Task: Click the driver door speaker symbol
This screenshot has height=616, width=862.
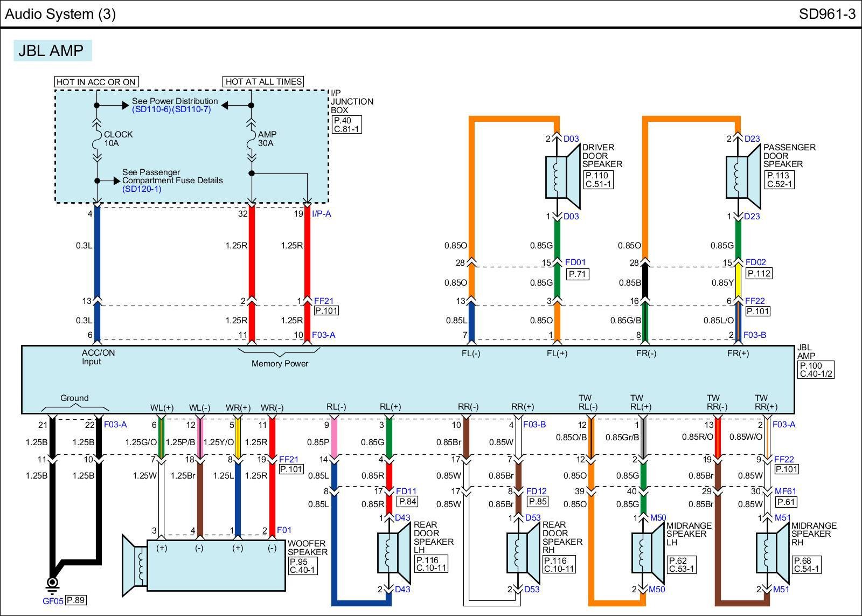Action: click(562, 178)
